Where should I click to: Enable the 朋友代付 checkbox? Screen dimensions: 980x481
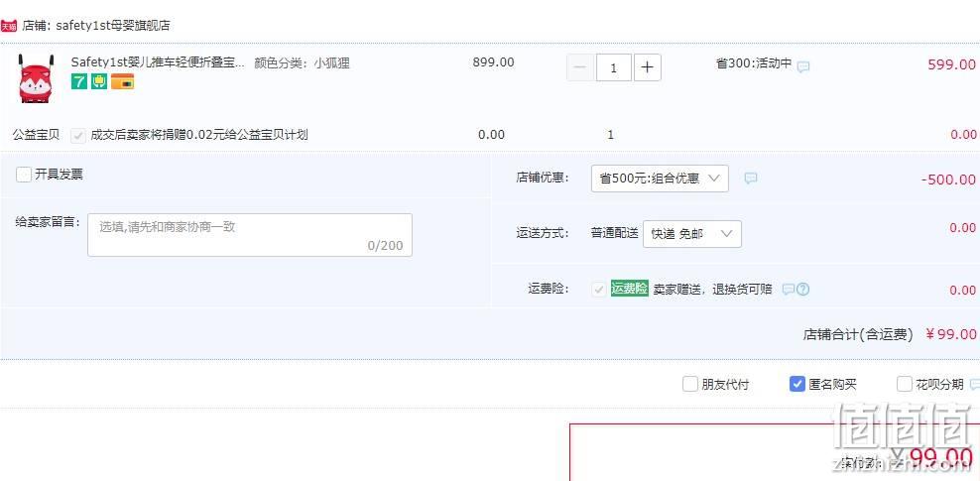tap(690, 384)
